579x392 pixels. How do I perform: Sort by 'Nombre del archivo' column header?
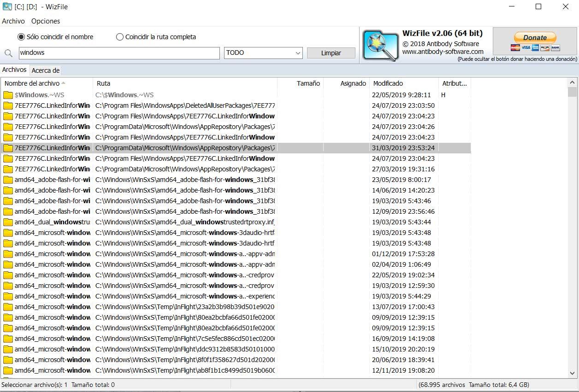click(x=47, y=83)
